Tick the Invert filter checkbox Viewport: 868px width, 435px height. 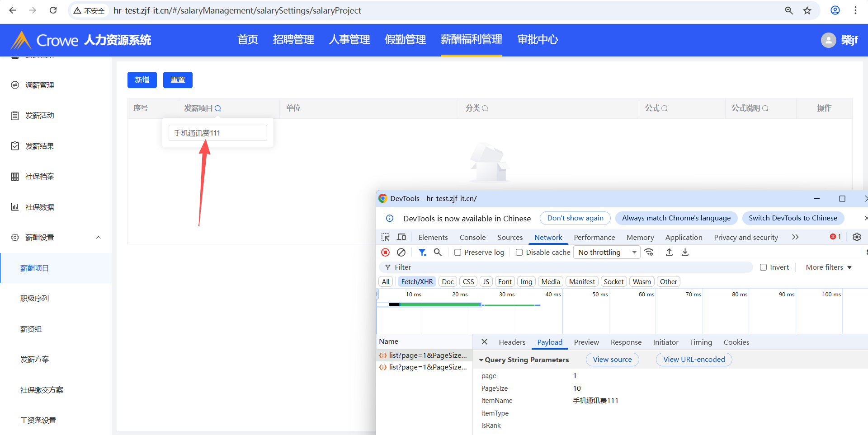(764, 267)
